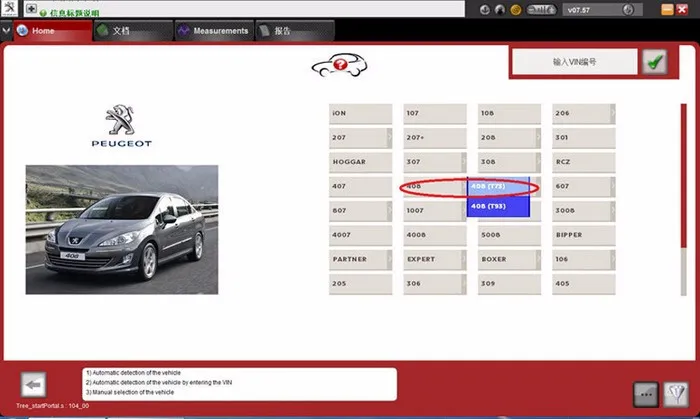Click 'Automatic detection by entering the VIN' line

pos(159,382)
